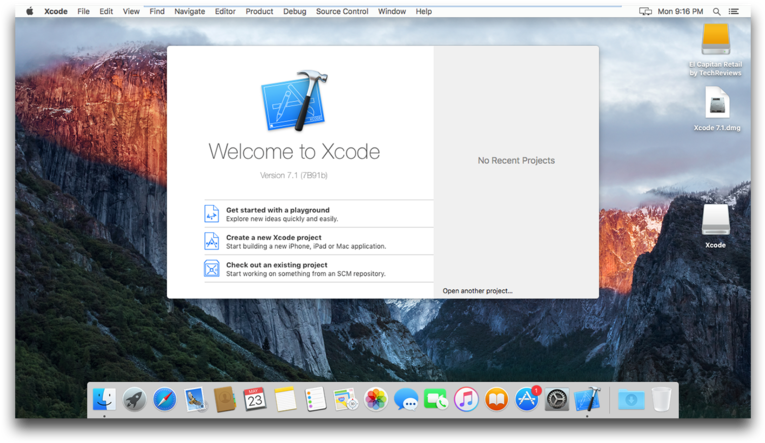Viewport: 765px width, 443px height.
Task: Open App Store icon with badge
Action: pyautogui.click(x=527, y=399)
